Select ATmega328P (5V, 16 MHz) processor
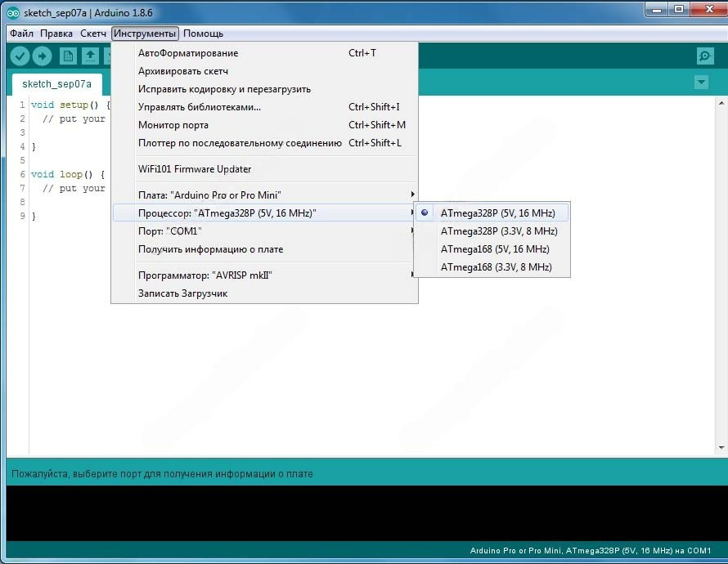 [x=497, y=213]
